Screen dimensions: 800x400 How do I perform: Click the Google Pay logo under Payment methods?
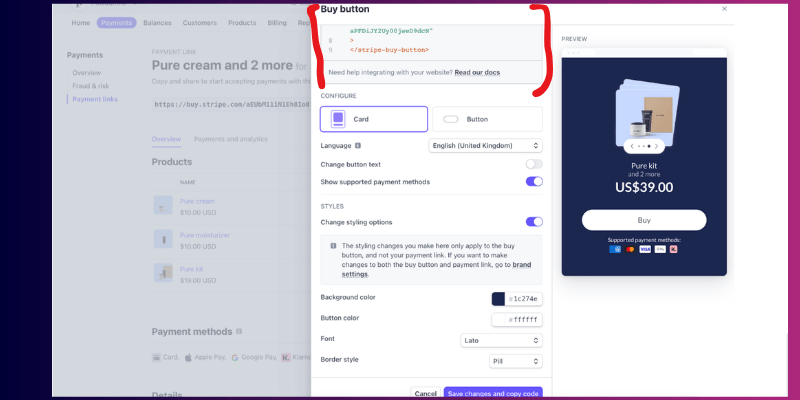(x=235, y=358)
